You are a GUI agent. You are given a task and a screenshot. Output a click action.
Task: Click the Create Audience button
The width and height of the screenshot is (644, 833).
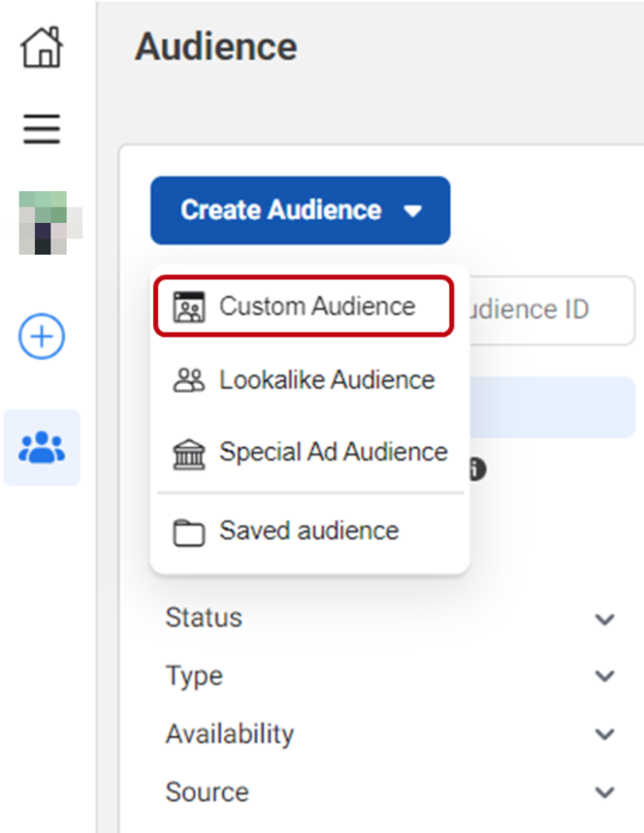click(281, 211)
